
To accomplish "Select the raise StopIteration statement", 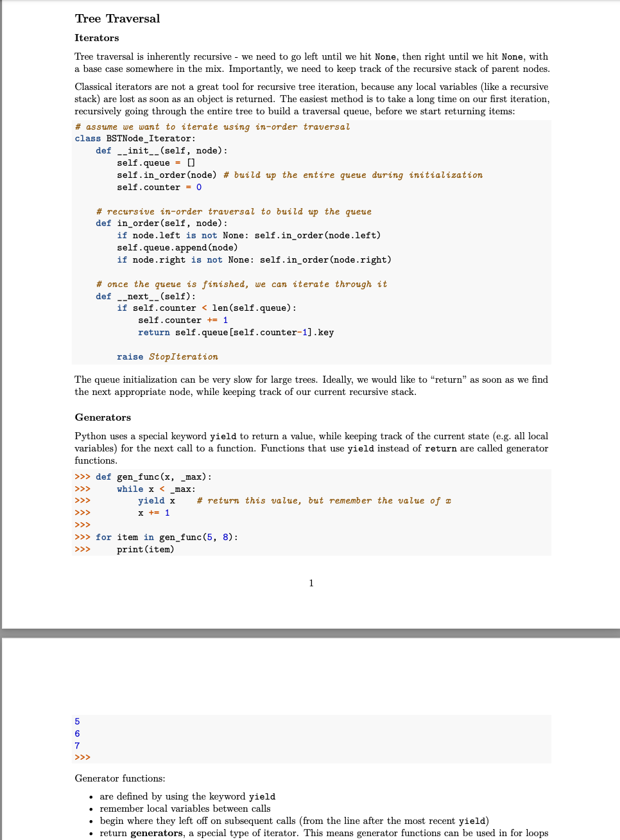I will (x=167, y=356).
